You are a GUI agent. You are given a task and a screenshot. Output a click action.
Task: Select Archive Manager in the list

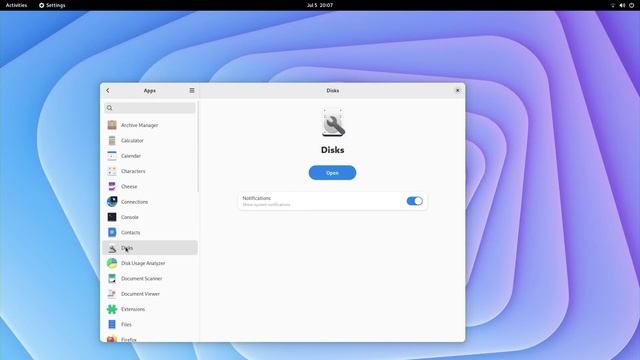click(x=150, y=125)
